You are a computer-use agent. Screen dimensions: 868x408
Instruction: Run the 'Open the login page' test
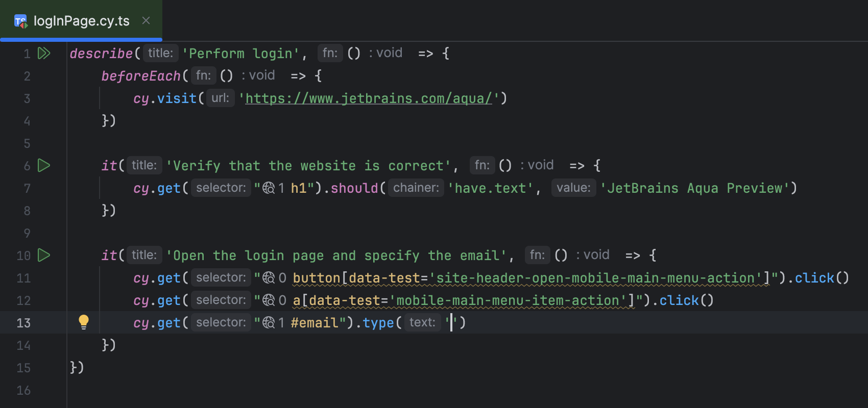(44, 255)
